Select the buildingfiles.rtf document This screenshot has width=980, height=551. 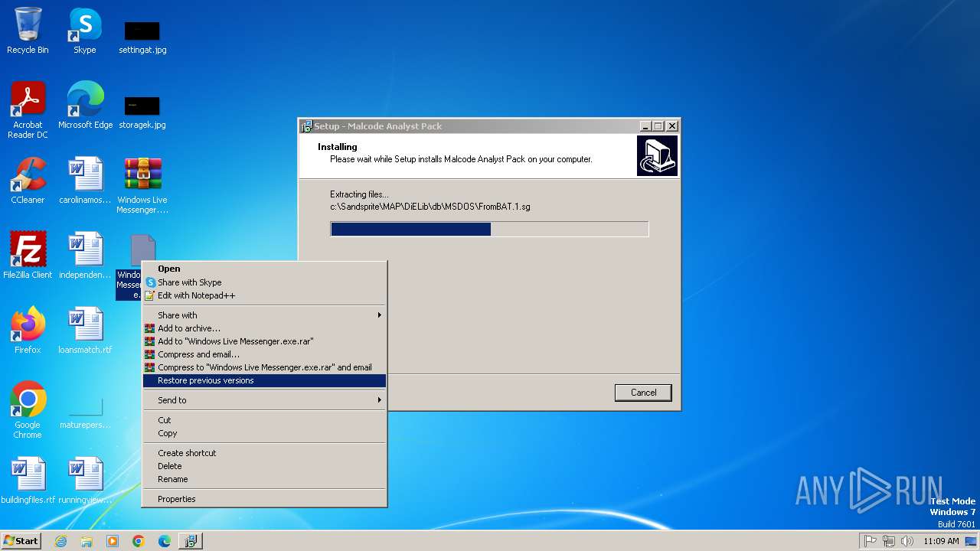pos(28,481)
